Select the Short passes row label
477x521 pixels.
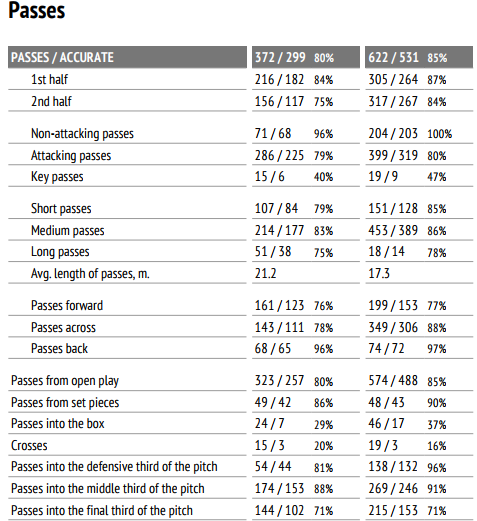[x=61, y=209]
